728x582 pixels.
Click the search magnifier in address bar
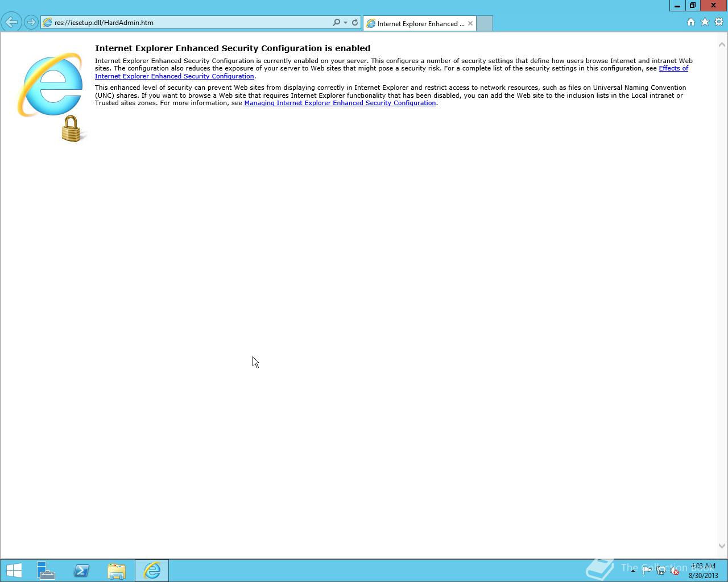tap(336, 23)
